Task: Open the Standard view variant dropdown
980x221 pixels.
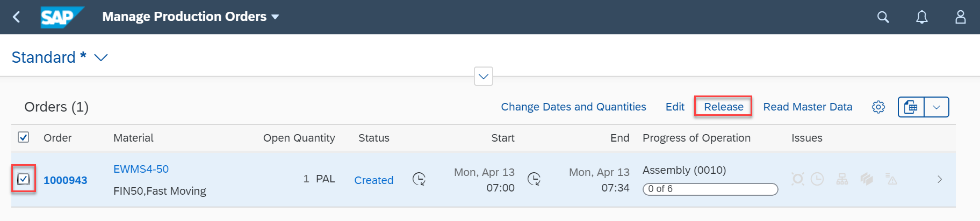Action: (101, 57)
